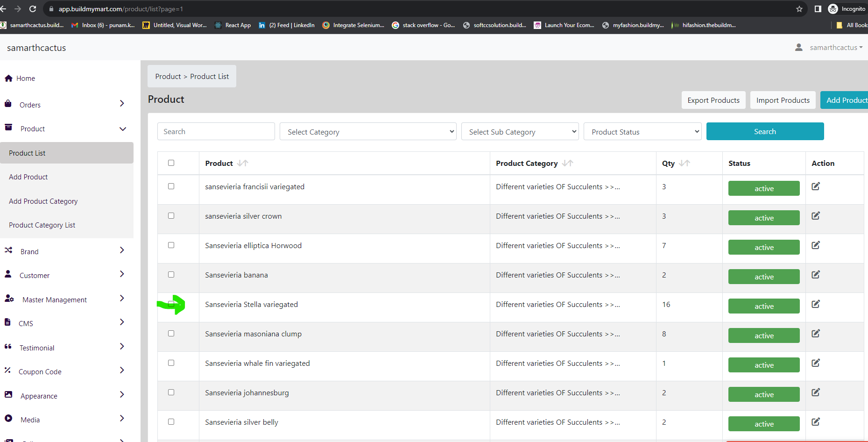
Task: Reload the browser page
Action: click(x=33, y=9)
